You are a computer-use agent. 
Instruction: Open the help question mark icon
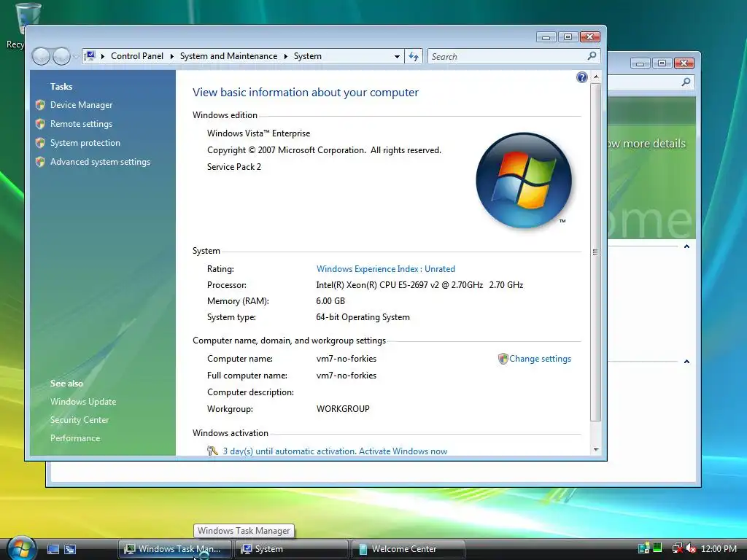pyautogui.click(x=581, y=77)
